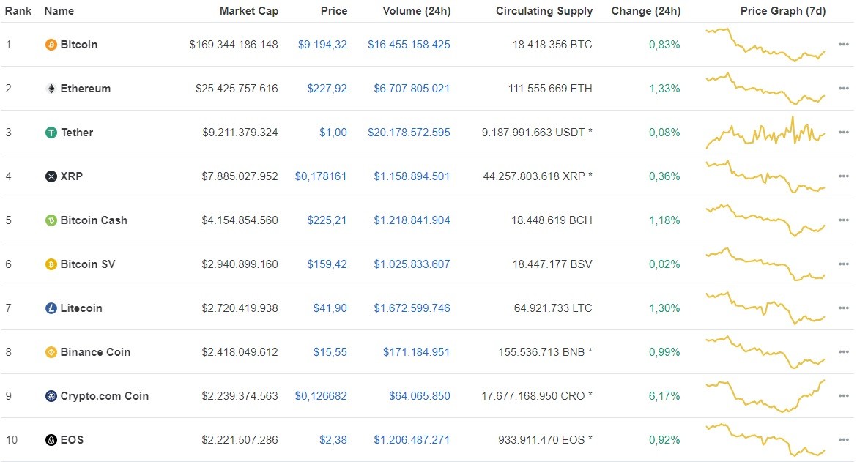Click the Bitcoin SV coin icon

coord(50,264)
